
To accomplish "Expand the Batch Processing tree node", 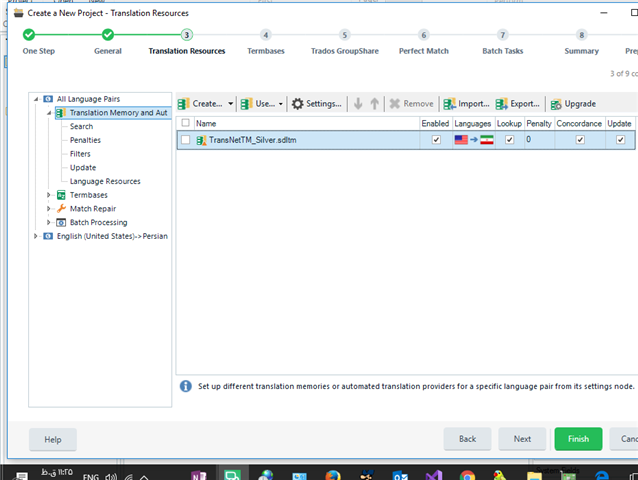I will pyautogui.click(x=48, y=223).
